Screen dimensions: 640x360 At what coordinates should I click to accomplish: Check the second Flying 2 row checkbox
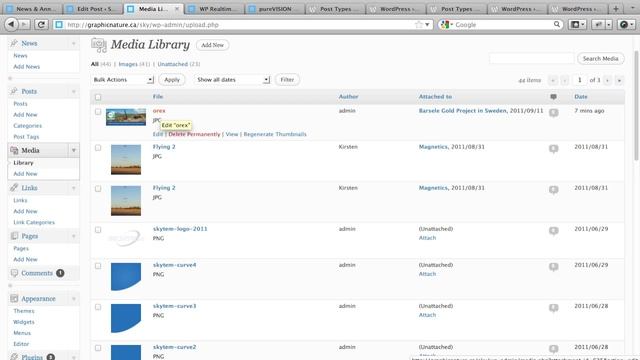(x=98, y=189)
